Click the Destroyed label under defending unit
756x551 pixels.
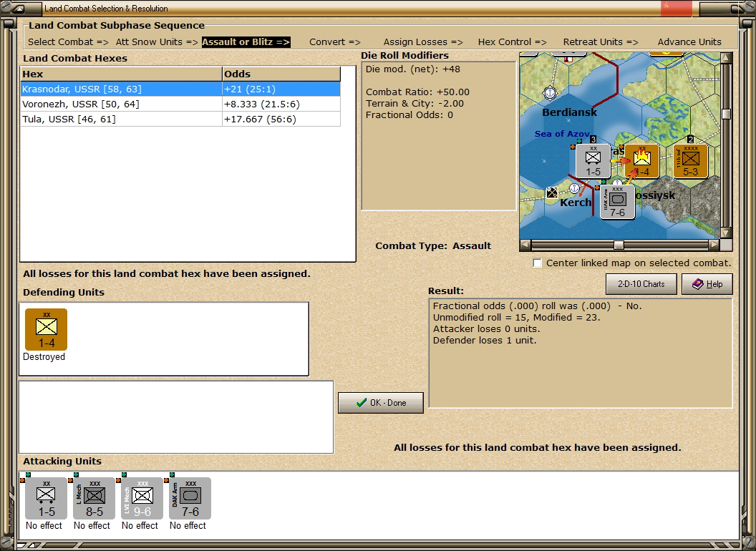click(x=44, y=357)
